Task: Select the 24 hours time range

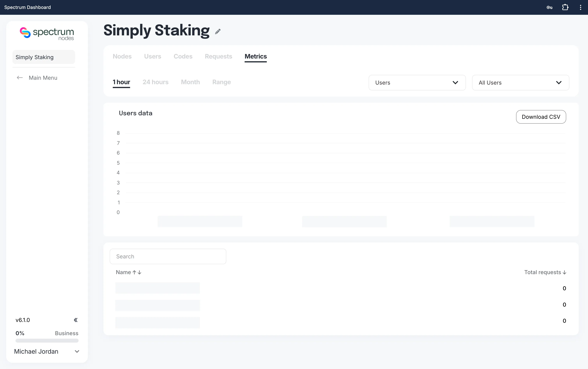Action: (x=156, y=82)
